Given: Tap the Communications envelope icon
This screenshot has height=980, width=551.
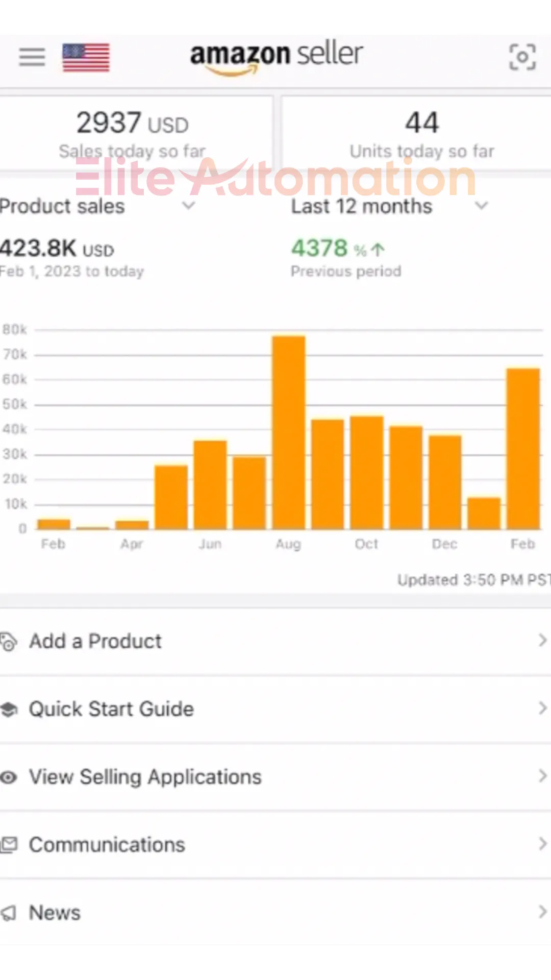Looking at the screenshot, I should point(9,845).
